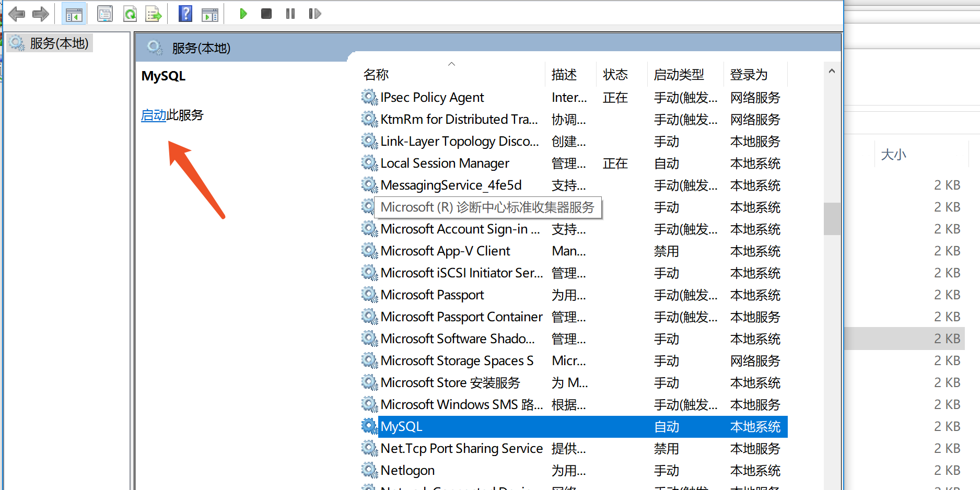This screenshot has width=980, height=490.
Task: Click the Restart Service toolbar button
Action: coord(314,14)
